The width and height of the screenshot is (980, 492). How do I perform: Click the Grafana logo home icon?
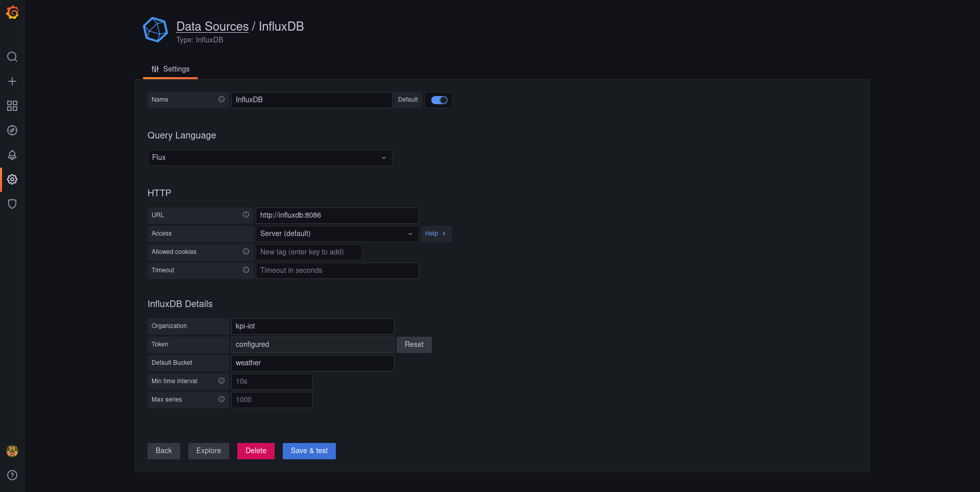pos(12,12)
